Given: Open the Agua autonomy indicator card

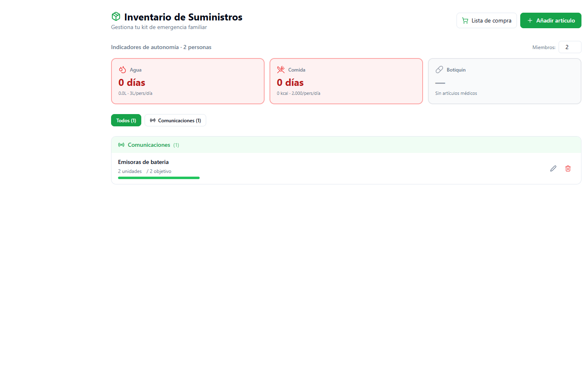Looking at the screenshot, I should [187, 81].
